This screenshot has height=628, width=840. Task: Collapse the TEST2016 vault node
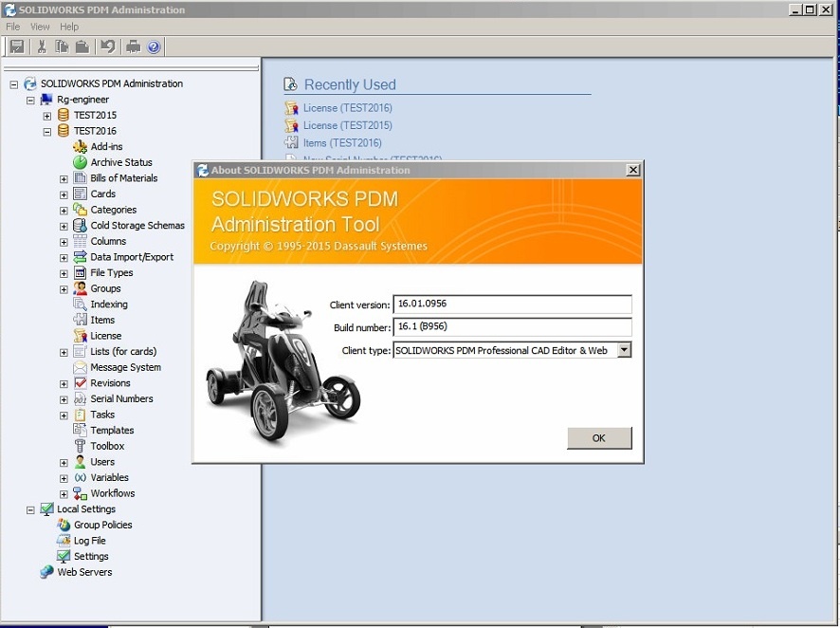pyautogui.click(x=47, y=131)
